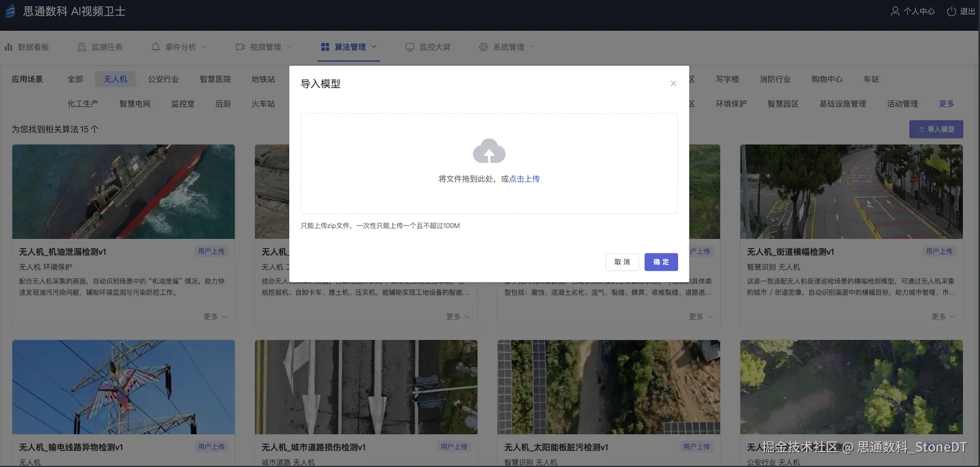980x467 pixels.
Task: Expand the 算法管理 menu
Action: click(349, 47)
